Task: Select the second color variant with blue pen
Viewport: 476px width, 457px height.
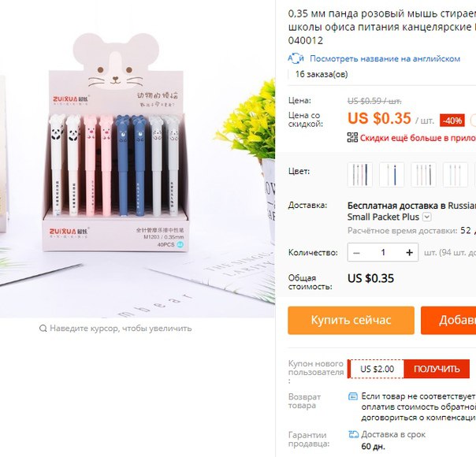Action: click(392, 174)
